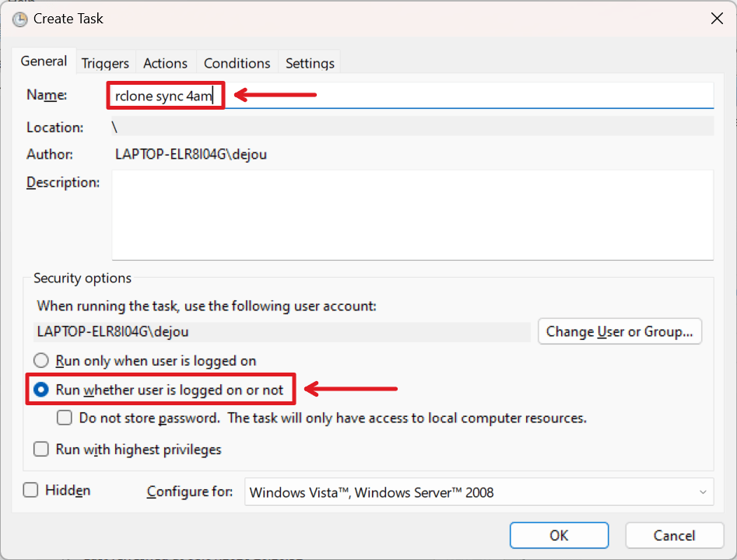This screenshot has width=737, height=560.
Task: Click inside the empty Description box
Action: pyautogui.click(x=412, y=214)
